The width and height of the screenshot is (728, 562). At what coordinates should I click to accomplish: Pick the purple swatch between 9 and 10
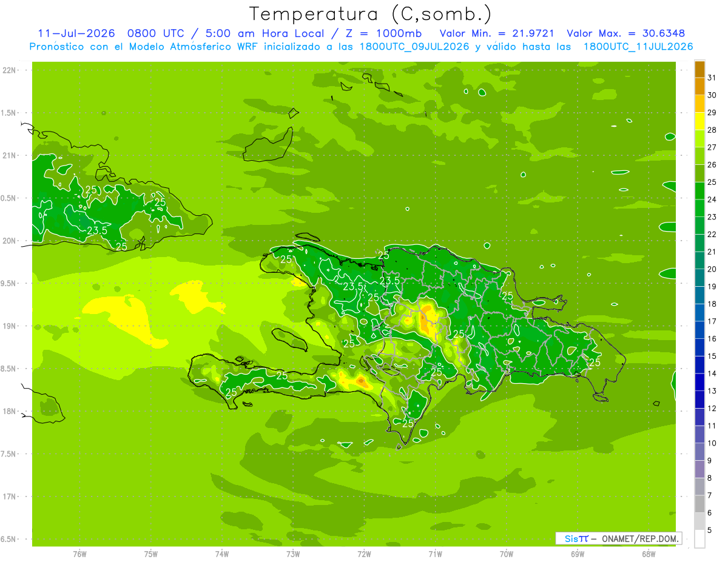click(x=699, y=452)
